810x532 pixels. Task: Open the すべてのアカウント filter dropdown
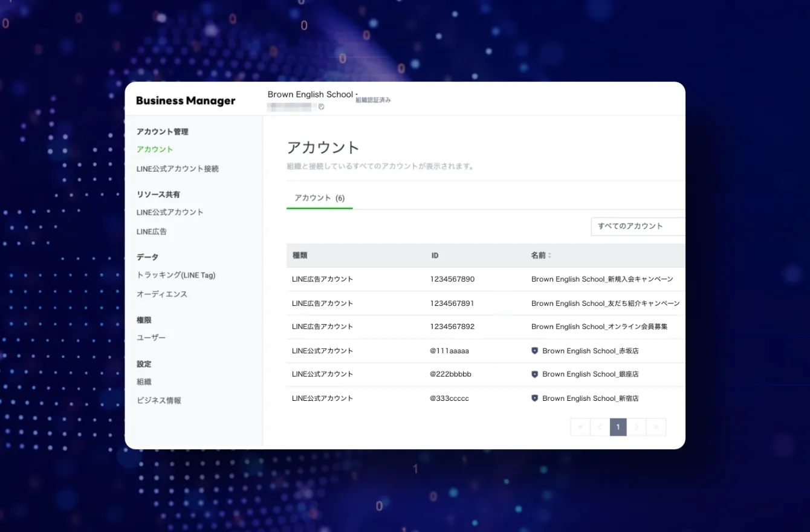[638, 226]
